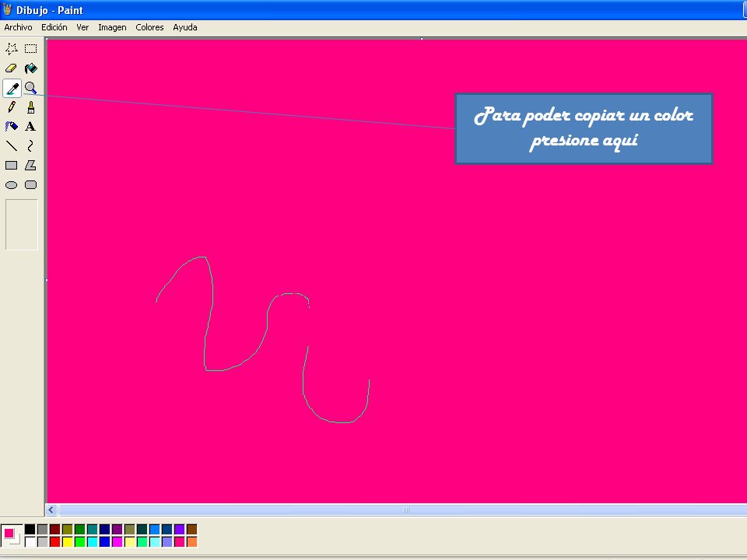This screenshot has height=560, width=747.
Task: Click the Paint icon in title bar
Action: [7, 9]
